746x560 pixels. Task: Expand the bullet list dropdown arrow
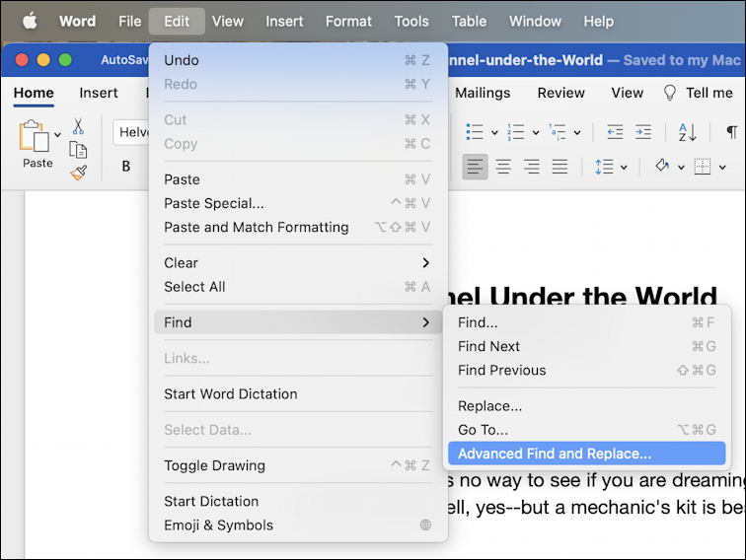(x=494, y=133)
